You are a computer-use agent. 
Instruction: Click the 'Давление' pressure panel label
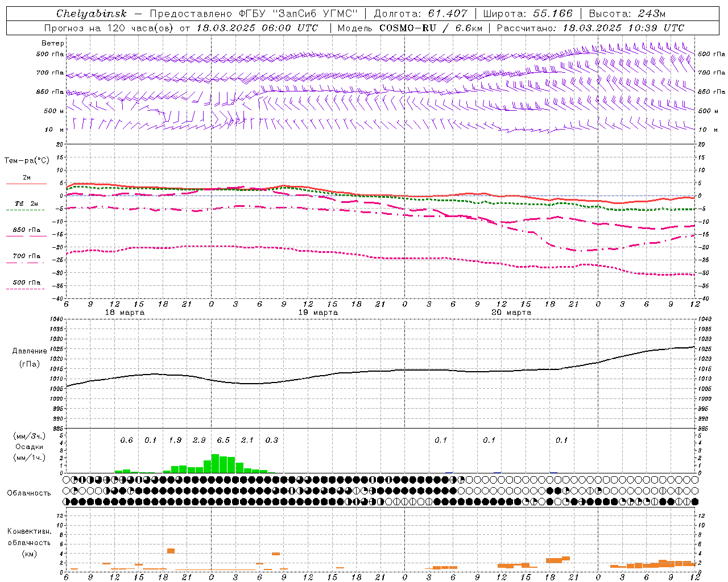pyautogui.click(x=30, y=351)
